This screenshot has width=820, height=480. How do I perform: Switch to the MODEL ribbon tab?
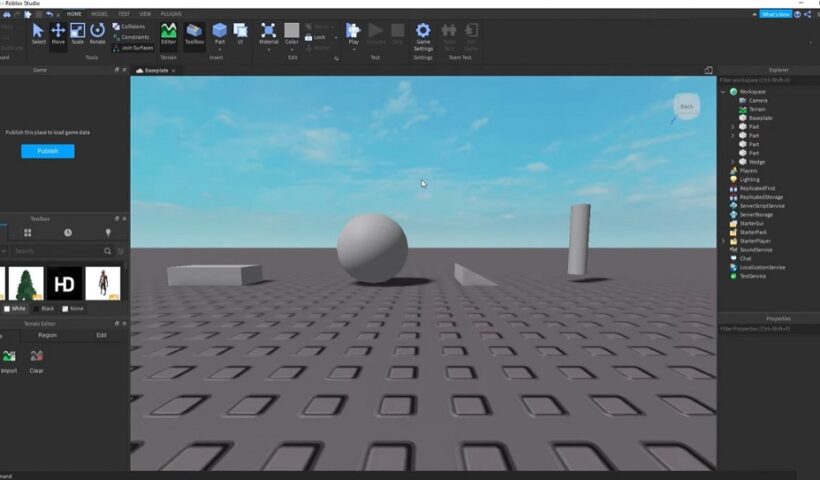pos(99,14)
